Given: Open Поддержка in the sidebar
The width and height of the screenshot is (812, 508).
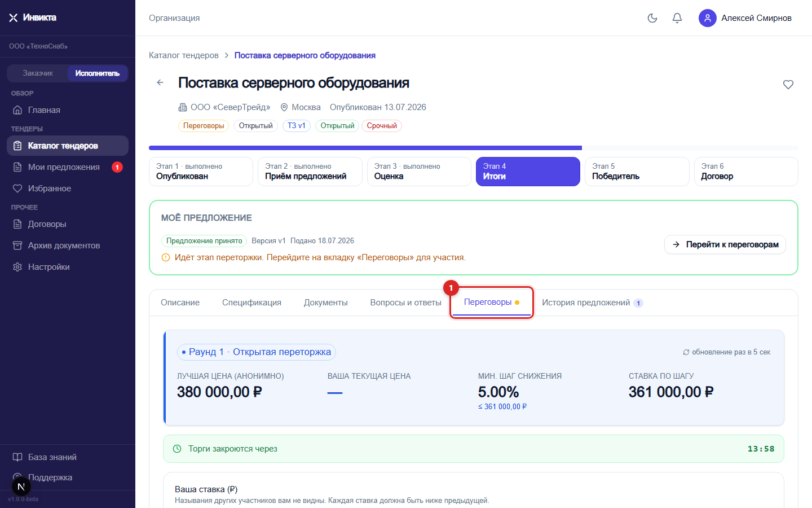Looking at the screenshot, I should [x=68, y=478].
